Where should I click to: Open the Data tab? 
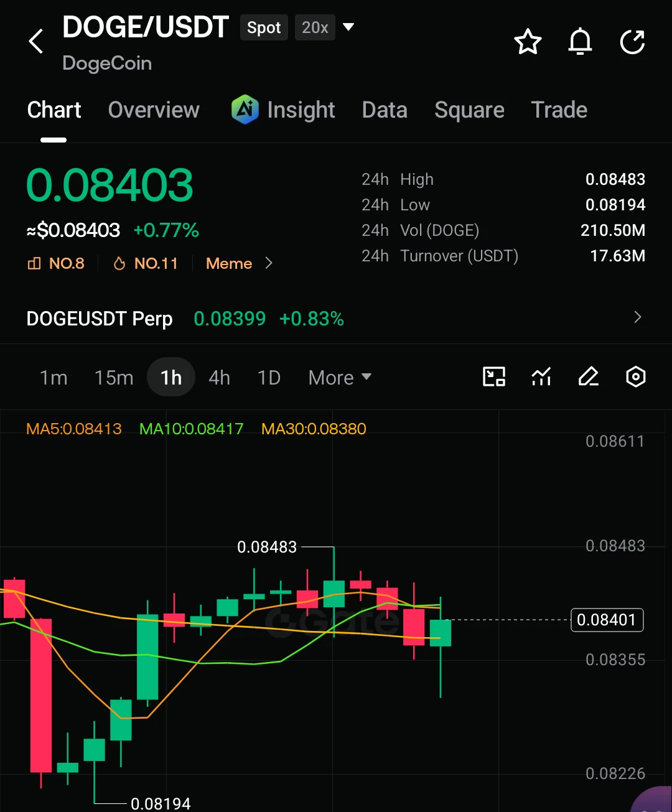(x=385, y=110)
